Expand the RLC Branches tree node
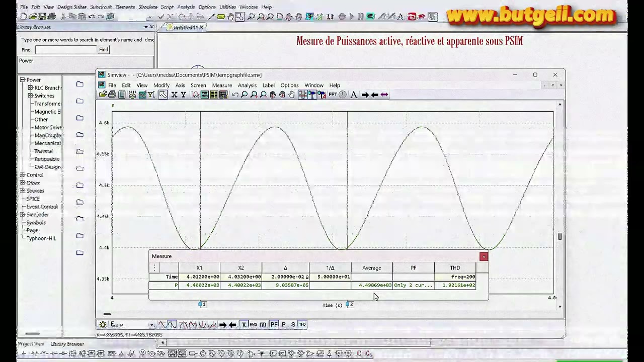 [x=30, y=88]
